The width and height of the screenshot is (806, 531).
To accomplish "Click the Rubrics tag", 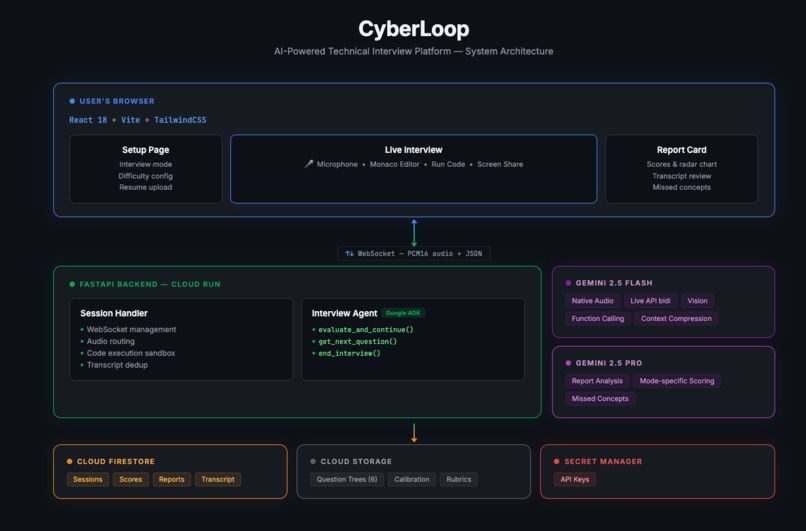I will pyautogui.click(x=459, y=480).
